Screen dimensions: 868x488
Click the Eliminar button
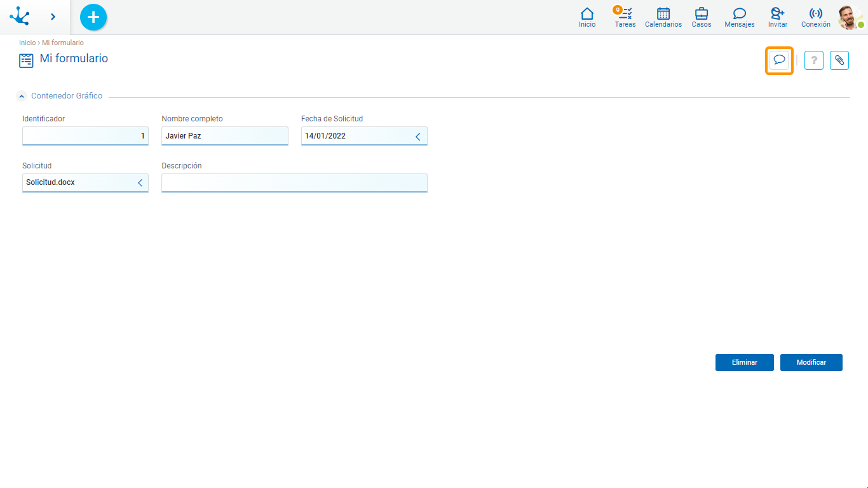click(744, 362)
